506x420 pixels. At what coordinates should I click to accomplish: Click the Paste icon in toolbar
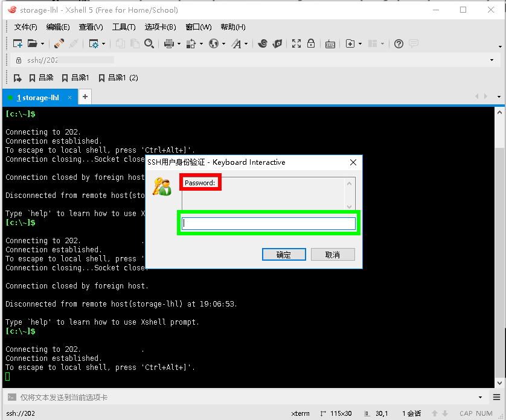coord(135,43)
